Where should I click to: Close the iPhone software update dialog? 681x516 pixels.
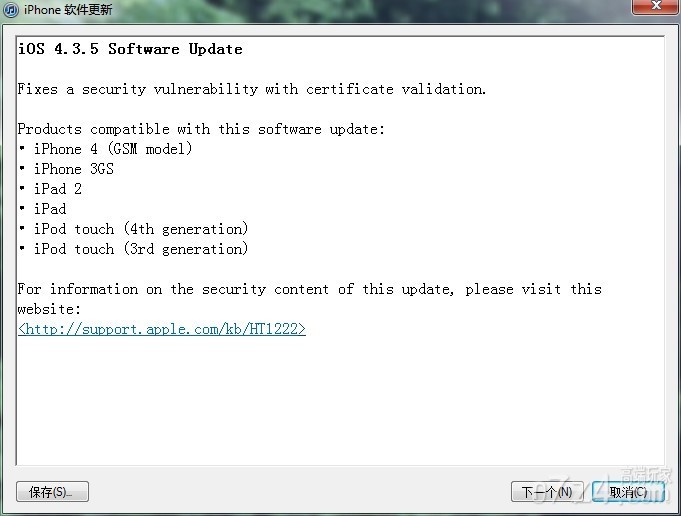656,6
